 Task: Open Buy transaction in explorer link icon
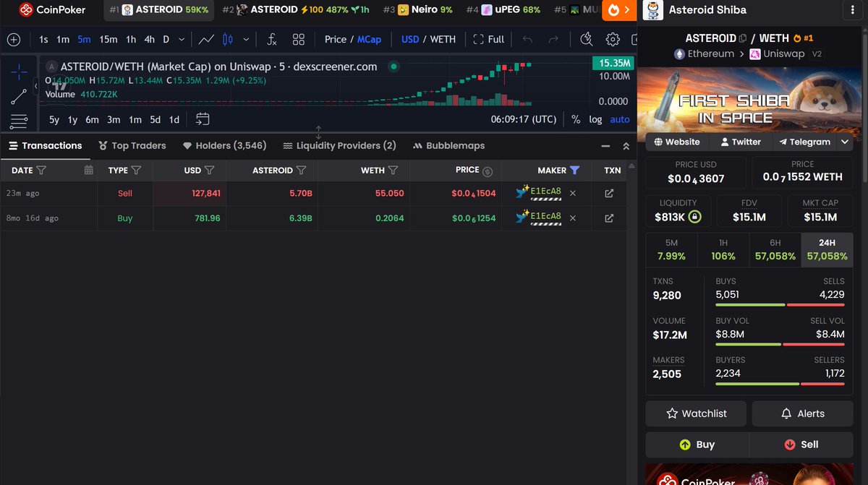coord(609,218)
